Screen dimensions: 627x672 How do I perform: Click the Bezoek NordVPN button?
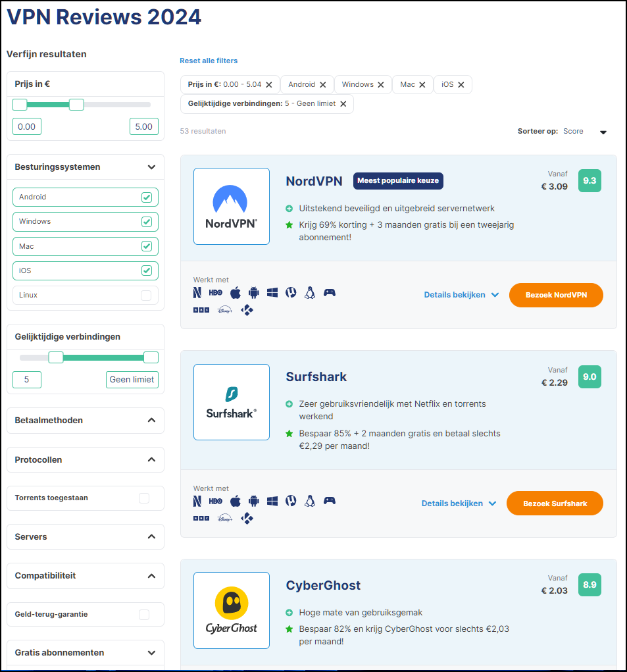coord(556,296)
